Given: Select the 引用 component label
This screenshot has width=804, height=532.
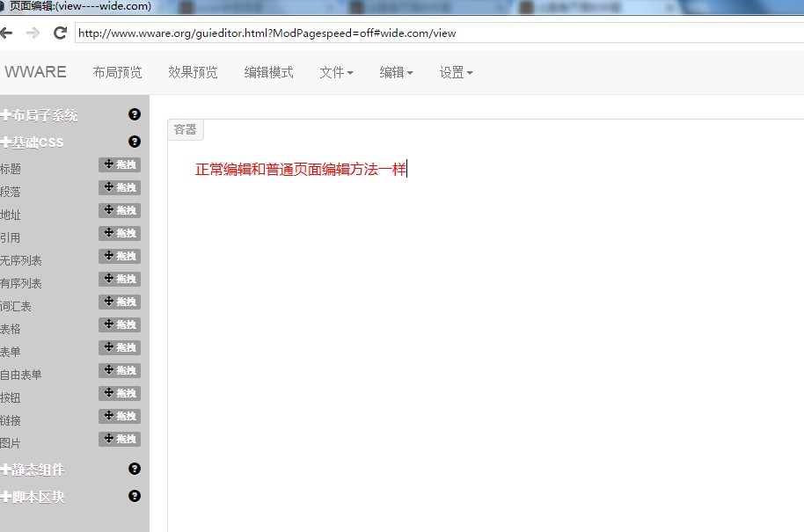Looking at the screenshot, I should tap(11, 237).
